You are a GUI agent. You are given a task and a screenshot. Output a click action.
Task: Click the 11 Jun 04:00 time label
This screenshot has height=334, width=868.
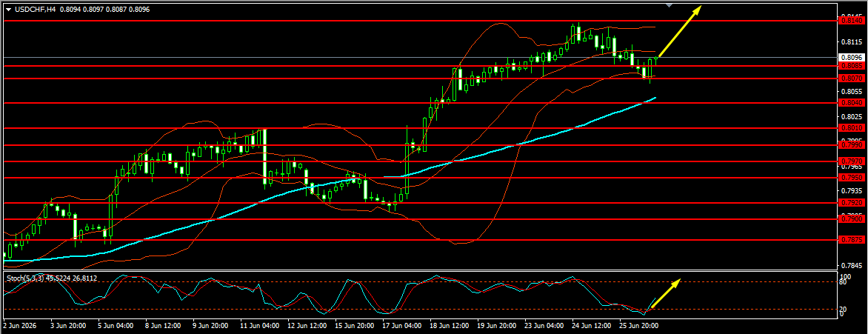[x=259, y=324]
